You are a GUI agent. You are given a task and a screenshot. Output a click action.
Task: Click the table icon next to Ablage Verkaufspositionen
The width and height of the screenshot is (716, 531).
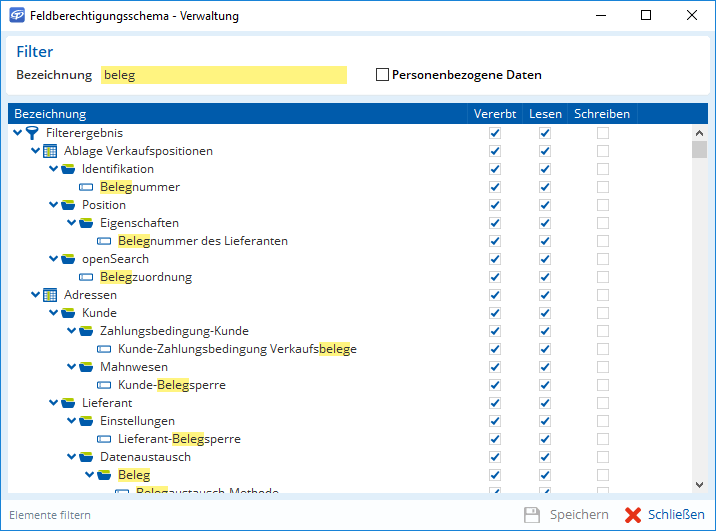tap(50, 151)
